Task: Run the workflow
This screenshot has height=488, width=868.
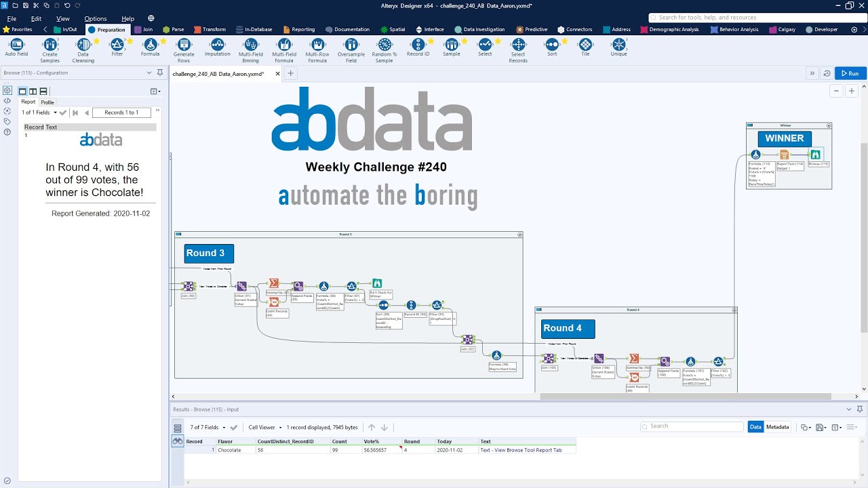Action: point(850,73)
